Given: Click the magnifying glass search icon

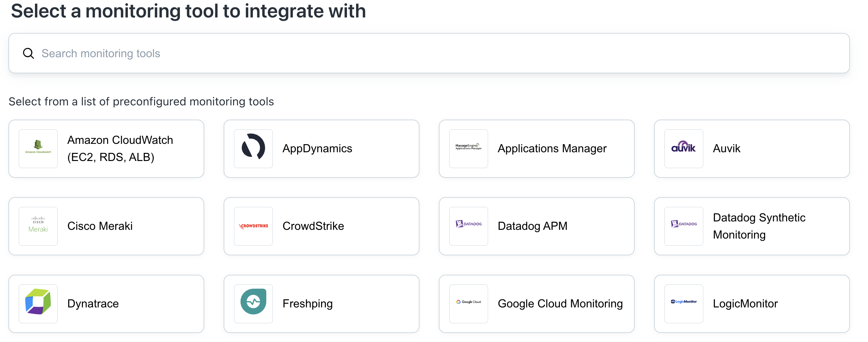Looking at the screenshot, I should (28, 53).
